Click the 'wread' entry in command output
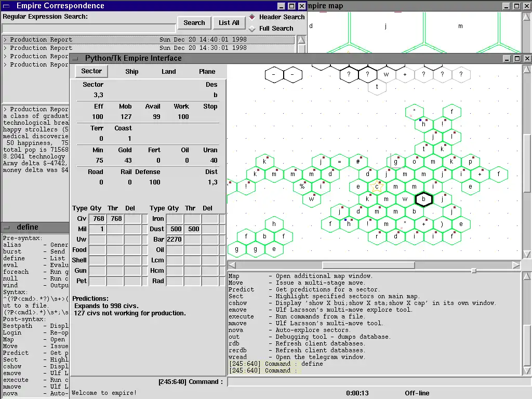Screen dimensions: 532x399 pyautogui.click(x=237, y=357)
